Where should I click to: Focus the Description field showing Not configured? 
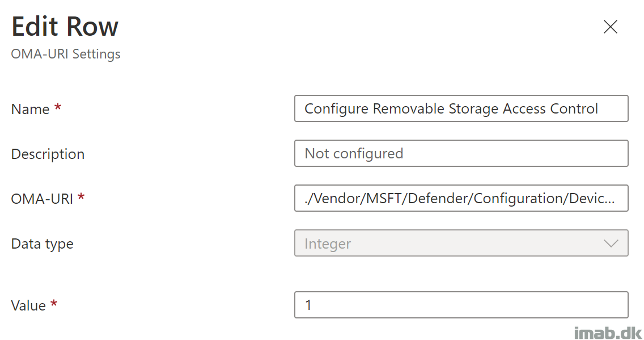click(461, 153)
